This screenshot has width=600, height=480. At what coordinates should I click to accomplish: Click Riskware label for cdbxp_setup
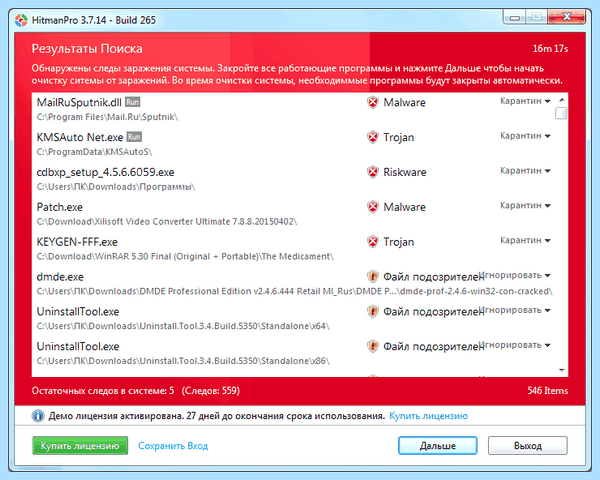pyautogui.click(x=405, y=172)
